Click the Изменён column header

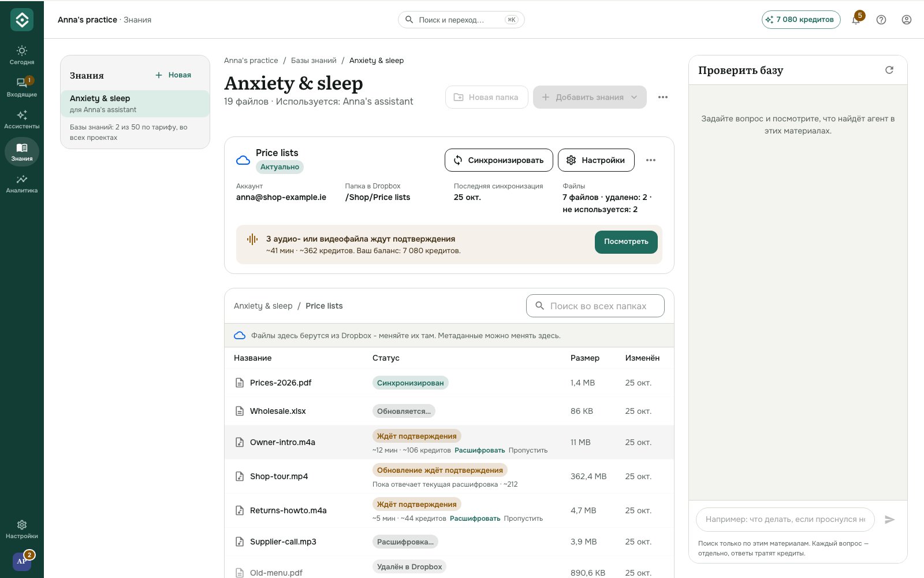click(642, 358)
